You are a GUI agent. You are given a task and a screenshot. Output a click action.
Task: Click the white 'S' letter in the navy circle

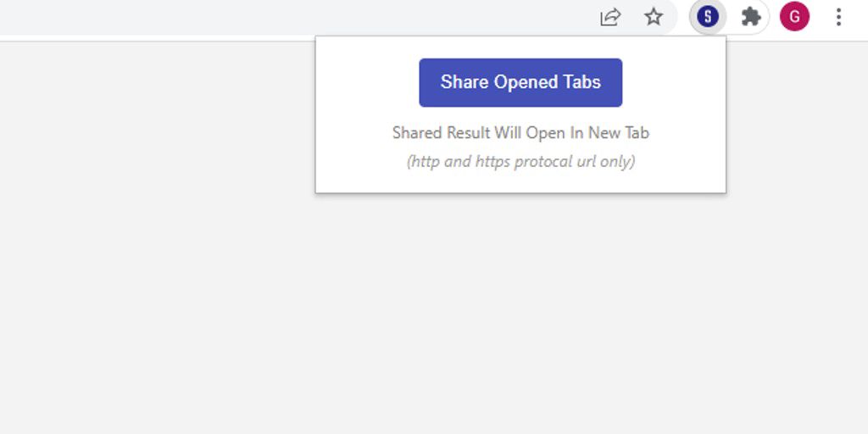pos(708,17)
